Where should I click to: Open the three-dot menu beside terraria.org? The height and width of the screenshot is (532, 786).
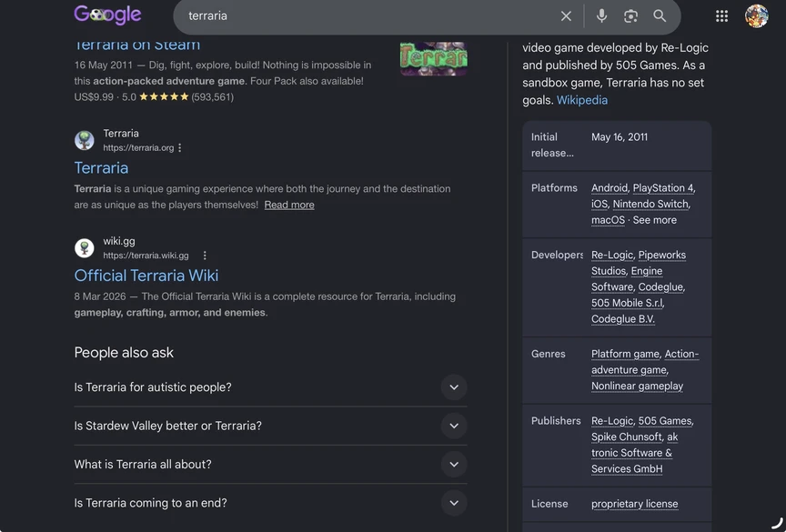[x=179, y=147]
